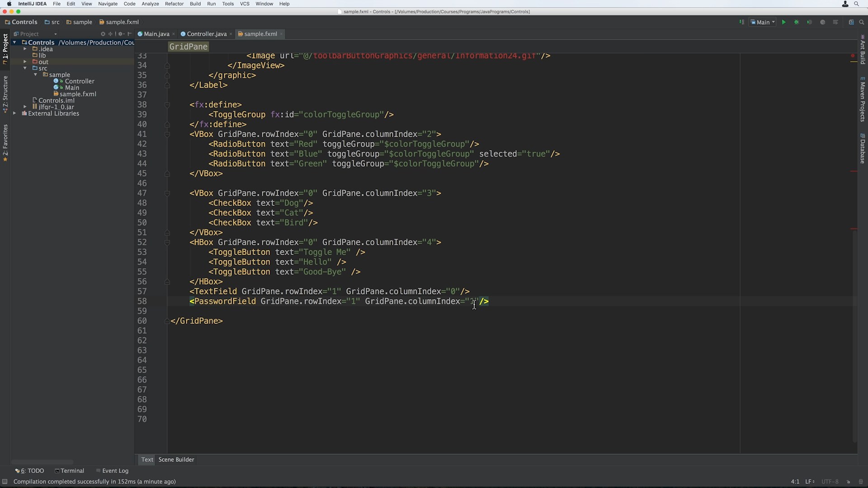Image resolution: width=868 pixels, height=488 pixels.
Task: Open the Favorites tool window
Action: point(5,143)
